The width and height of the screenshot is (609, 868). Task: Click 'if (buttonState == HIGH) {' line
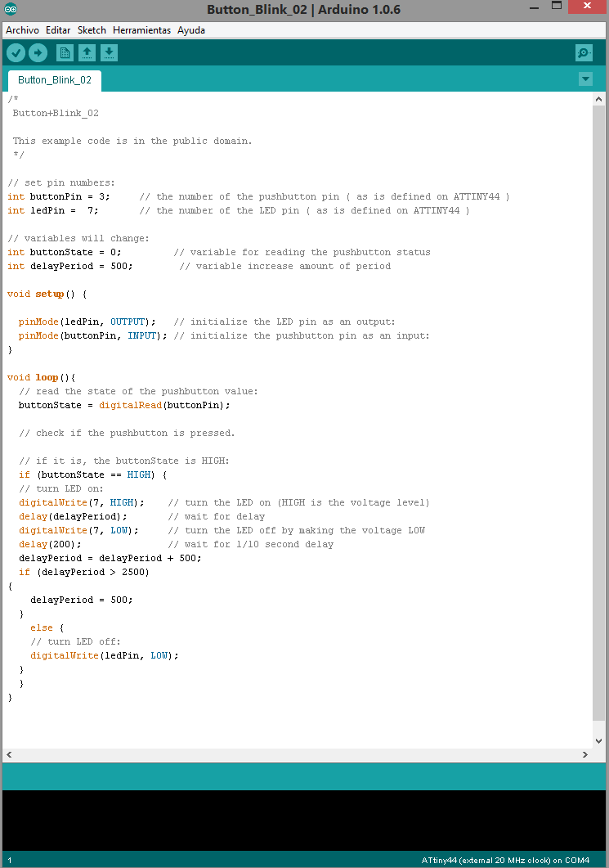93,475
